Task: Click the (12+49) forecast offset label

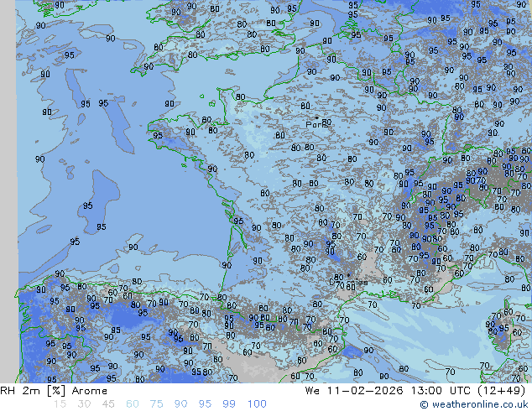Action: pyautogui.click(x=502, y=391)
